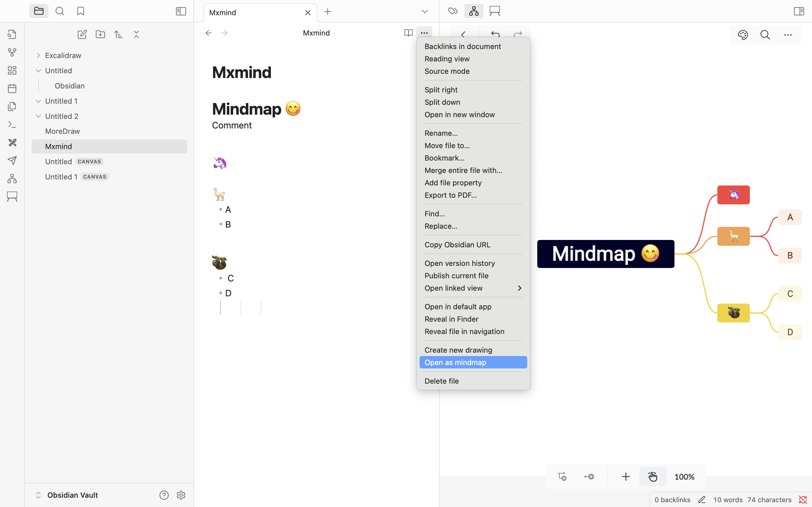Open the tab list dropdown chevron
This screenshot has height=507, width=812.
425,12
